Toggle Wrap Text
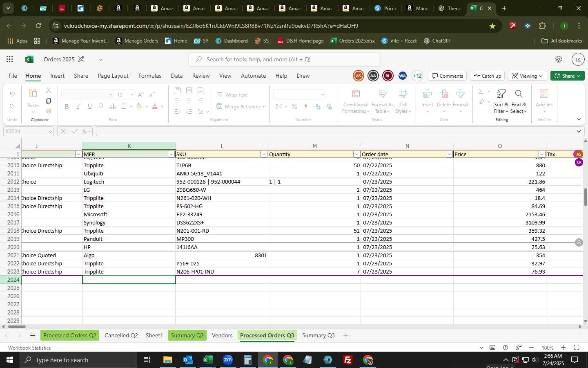Screen dimensions: 588x368 232,94
